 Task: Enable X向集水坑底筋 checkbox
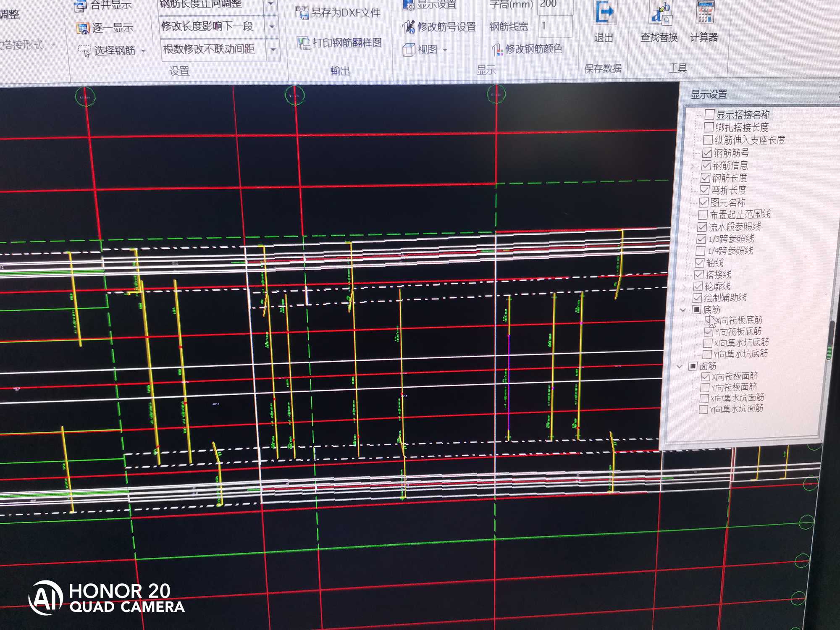708,343
